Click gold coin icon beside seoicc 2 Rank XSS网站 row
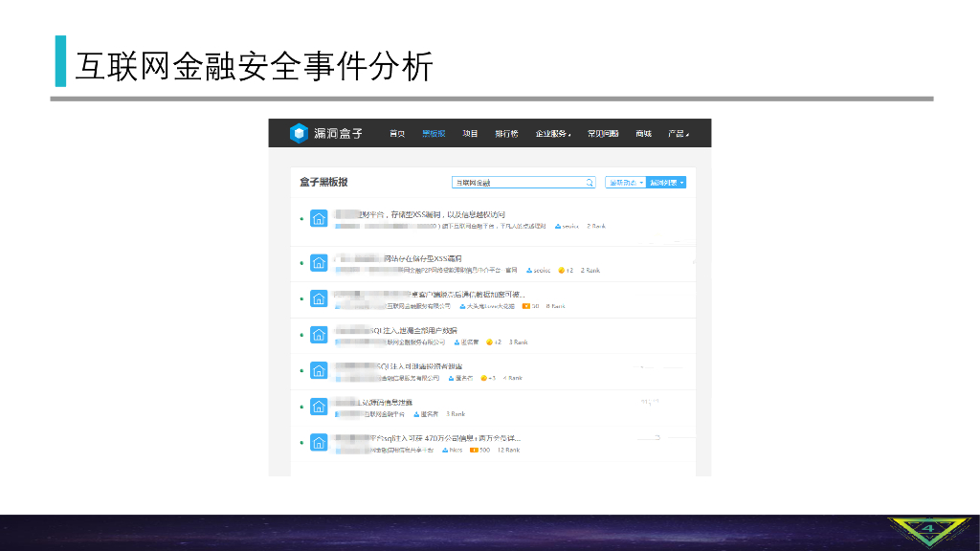980x551 pixels. pos(561,271)
